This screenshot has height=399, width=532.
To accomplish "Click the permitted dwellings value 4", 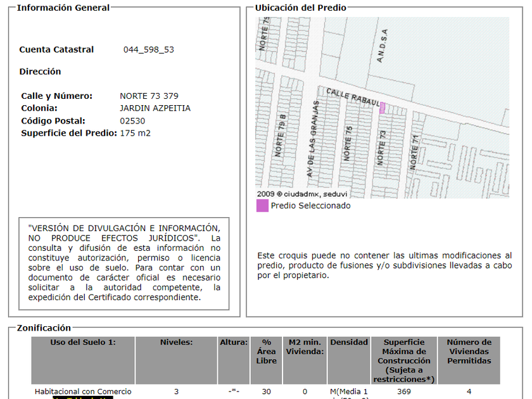I will click(x=469, y=391).
